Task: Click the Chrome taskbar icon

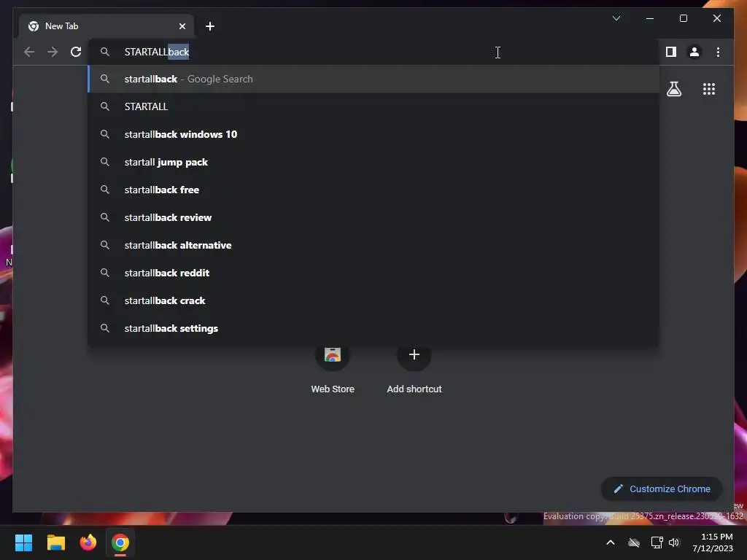Action: tap(120, 542)
